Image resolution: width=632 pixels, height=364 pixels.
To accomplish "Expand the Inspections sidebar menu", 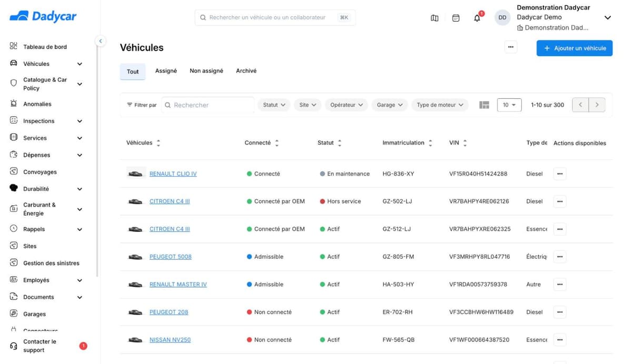I will [x=80, y=121].
